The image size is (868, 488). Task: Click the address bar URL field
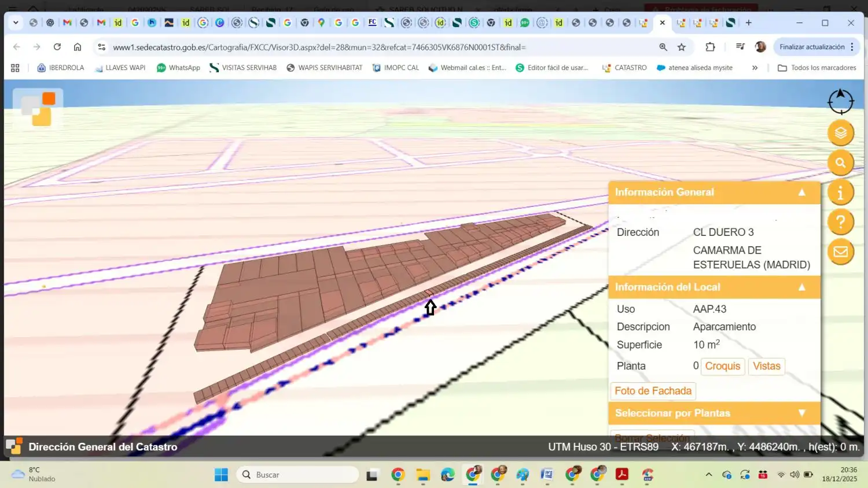(x=382, y=47)
